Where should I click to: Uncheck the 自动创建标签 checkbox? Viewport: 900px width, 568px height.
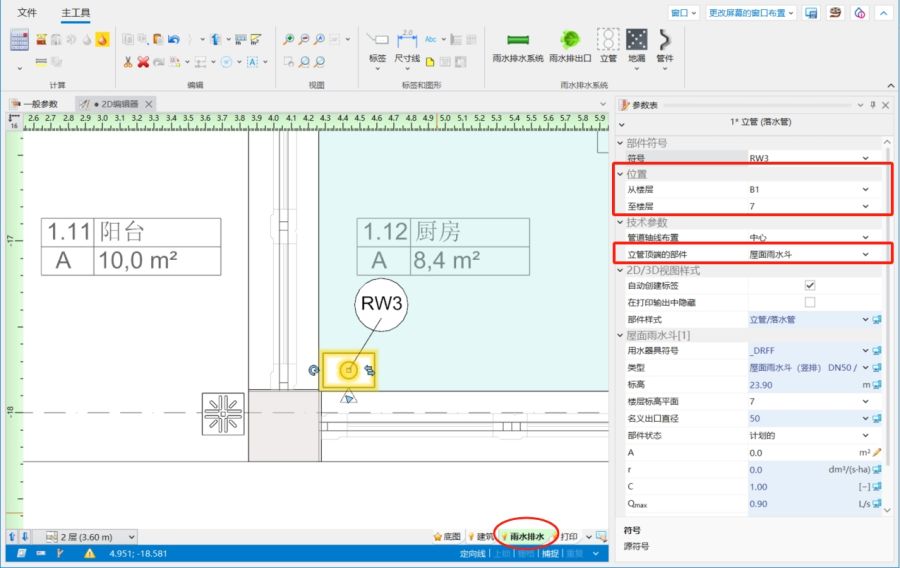(x=809, y=285)
